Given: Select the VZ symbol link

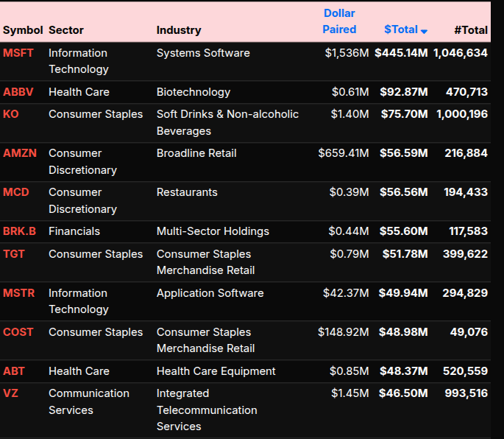Looking at the screenshot, I should pos(11,393).
